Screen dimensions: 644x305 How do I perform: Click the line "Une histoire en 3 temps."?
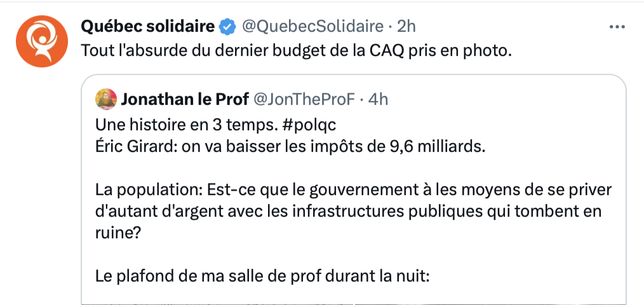pyautogui.click(x=187, y=125)
